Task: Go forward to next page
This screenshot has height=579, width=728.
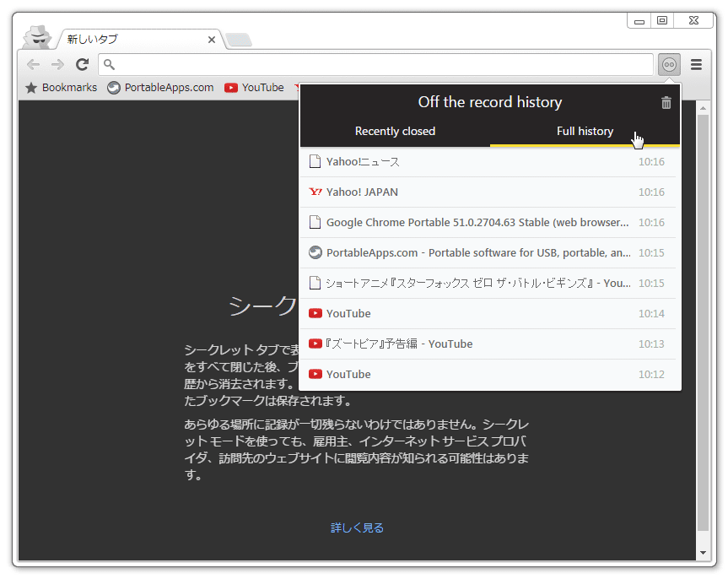Action: [57, 65]
